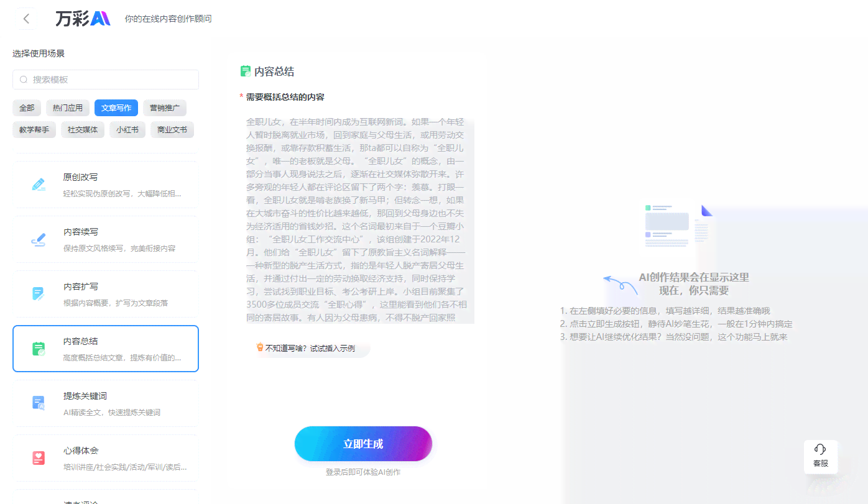Click the 原创改写 pencil icon
This screenshot has height=504, width=868.
(x=39, y=185)
